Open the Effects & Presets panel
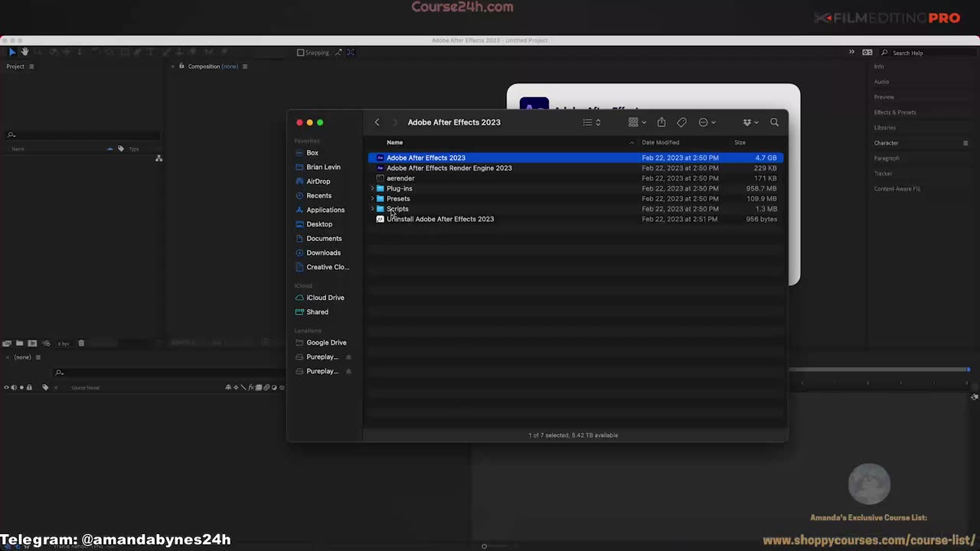The height and width of the screenshot is (551, 980). click(x=895, y=112)
